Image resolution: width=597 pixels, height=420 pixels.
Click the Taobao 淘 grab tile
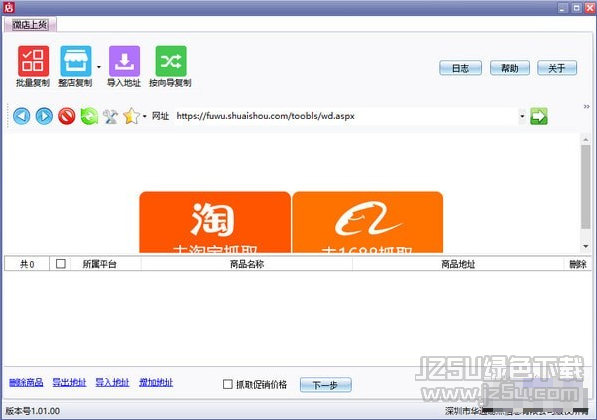click(x=215, y=222)
